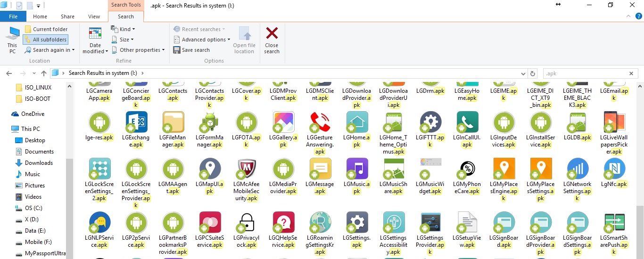Select LGMcAfeeMobileSecurity.apk shield icon
Viewport: 644px width, 259px height.
pos(247,169)
